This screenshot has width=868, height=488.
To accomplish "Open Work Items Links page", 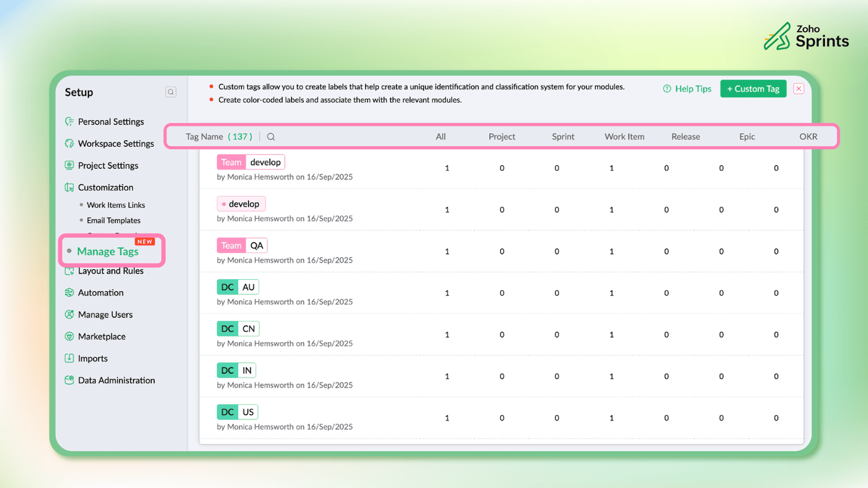I will click(x=116, y=205).
